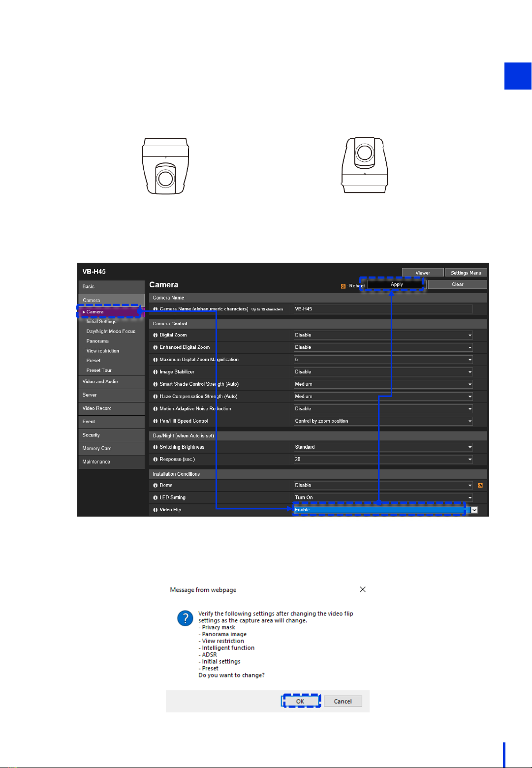Click Cancel in the webpage message dialog
The height and width of the screenshot is (768, 532).
point(343,701)
